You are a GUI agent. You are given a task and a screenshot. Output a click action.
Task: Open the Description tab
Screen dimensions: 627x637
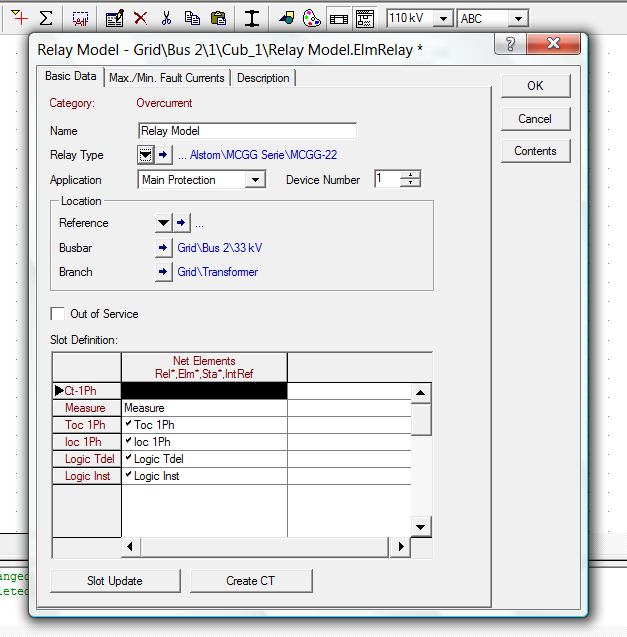(263, 78)
